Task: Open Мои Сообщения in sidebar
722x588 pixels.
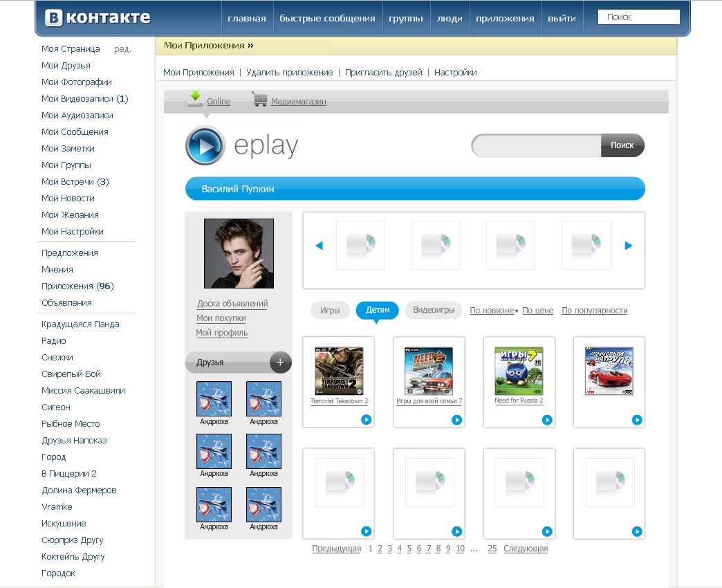Action: click(75, 131)
